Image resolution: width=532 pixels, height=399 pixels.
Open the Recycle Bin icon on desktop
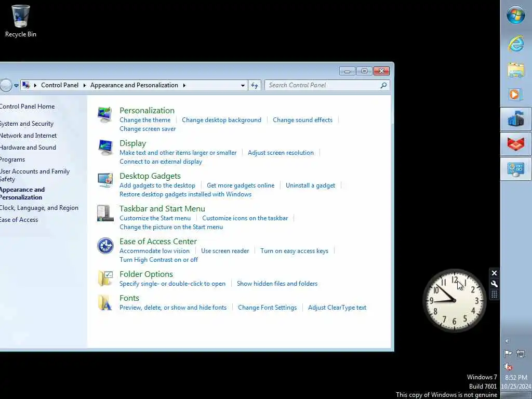pos(20,21)
